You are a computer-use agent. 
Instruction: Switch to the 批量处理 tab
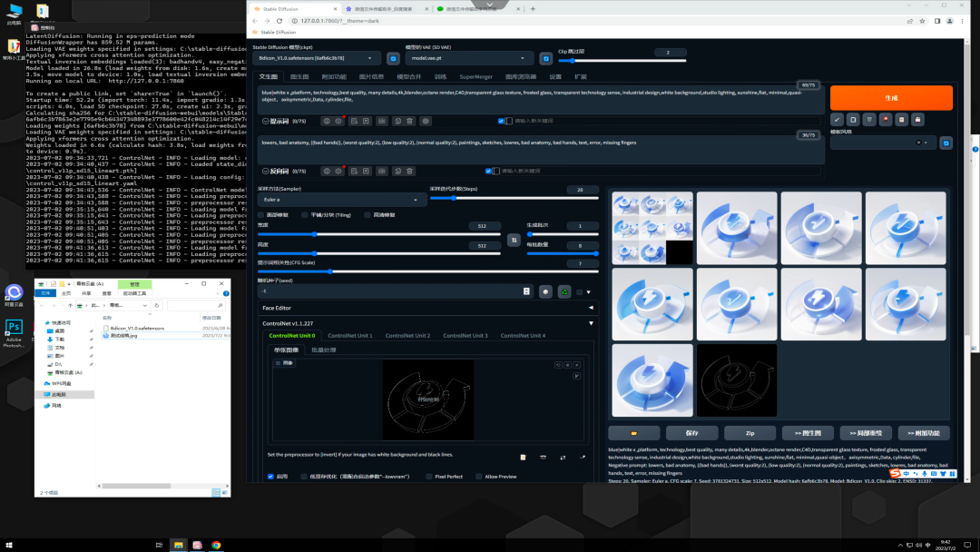click(x=323, y=350)
